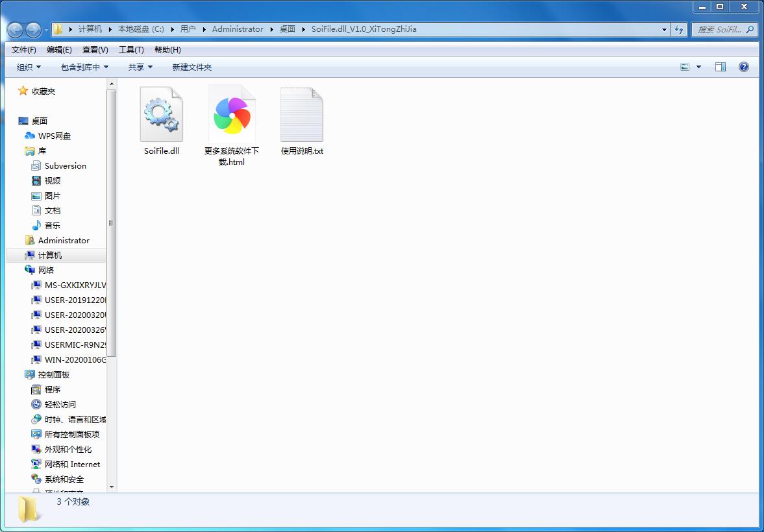Click the 文档 document icon

pos(36,210)
